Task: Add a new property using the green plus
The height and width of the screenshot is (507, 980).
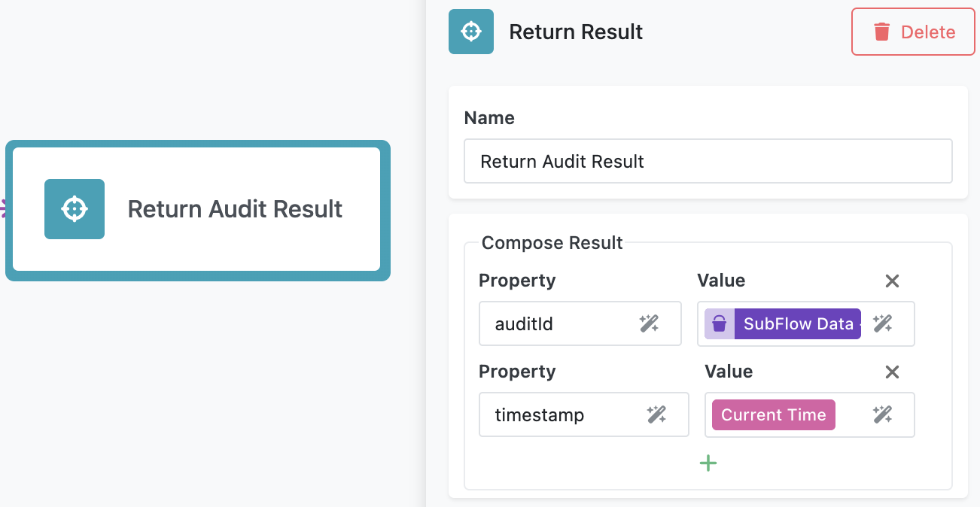Action: (x=708, y=463)
